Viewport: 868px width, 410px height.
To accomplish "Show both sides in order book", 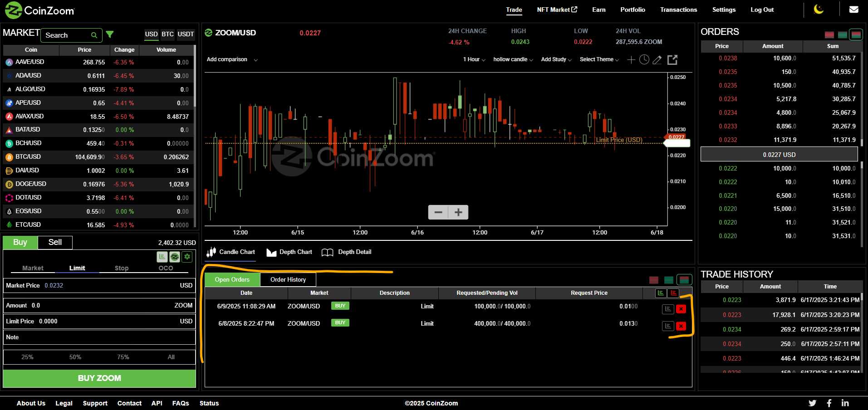I will pos(856,34).
